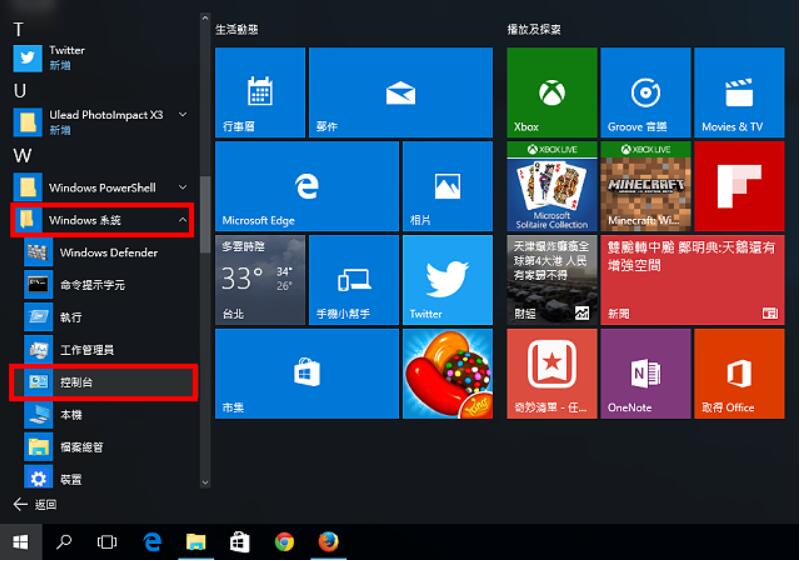Expand Ulead PhotoImpact X3 chevron

183,115
